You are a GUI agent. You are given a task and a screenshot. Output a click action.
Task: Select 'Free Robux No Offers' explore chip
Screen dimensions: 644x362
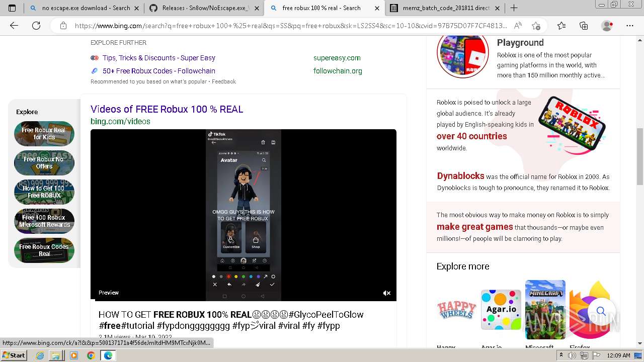tap(44, 162)
